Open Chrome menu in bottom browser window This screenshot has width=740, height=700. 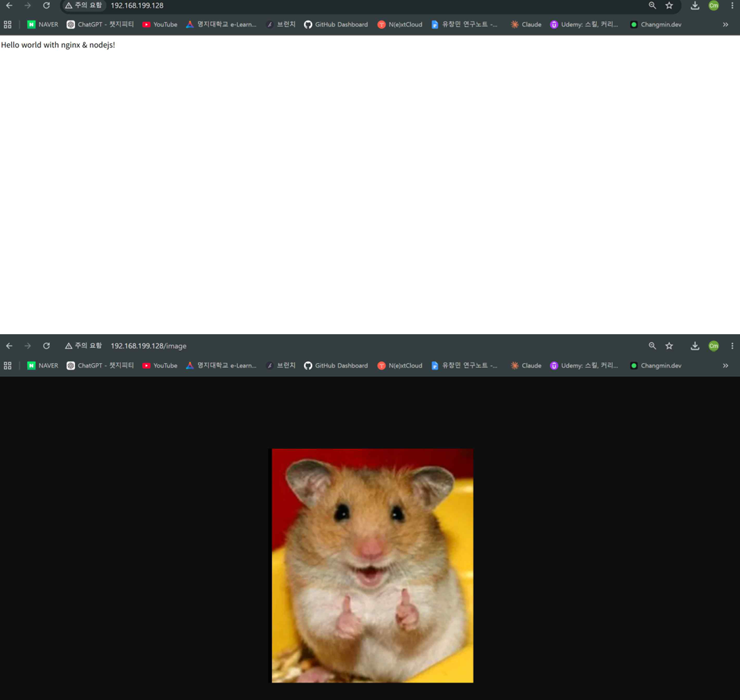(732, 346)
